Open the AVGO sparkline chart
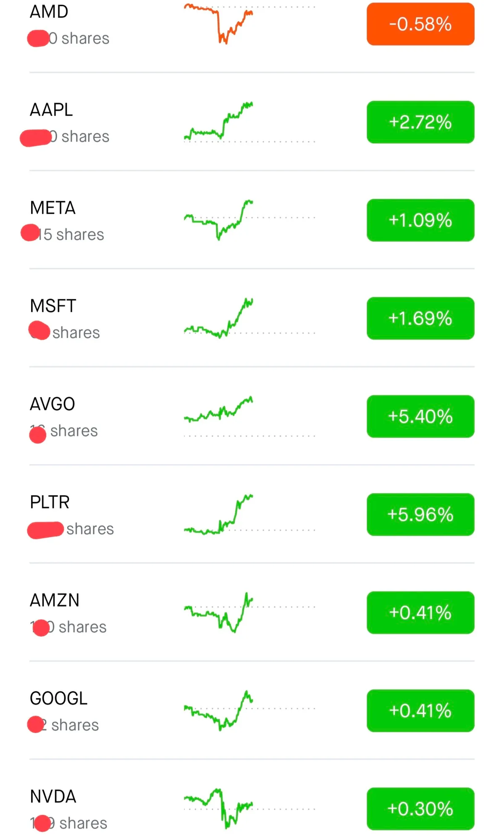This screenshot has height=837, width=504. pos(218,410)
